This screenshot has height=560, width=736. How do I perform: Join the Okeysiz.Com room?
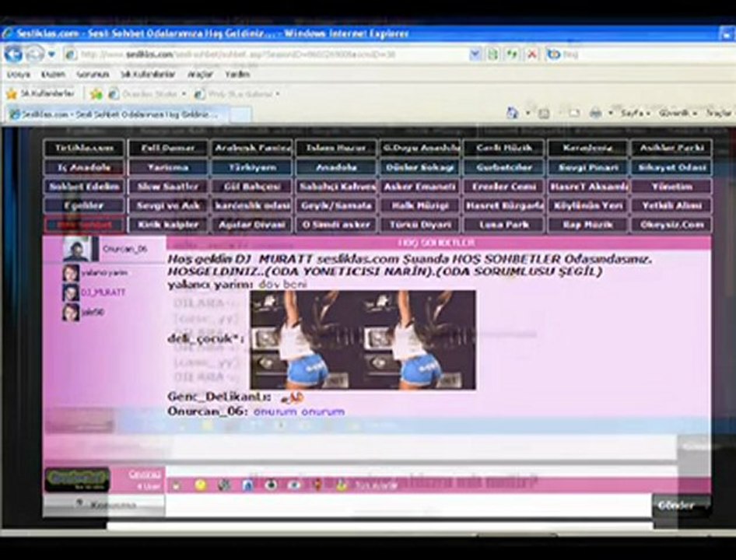(671, 224)
